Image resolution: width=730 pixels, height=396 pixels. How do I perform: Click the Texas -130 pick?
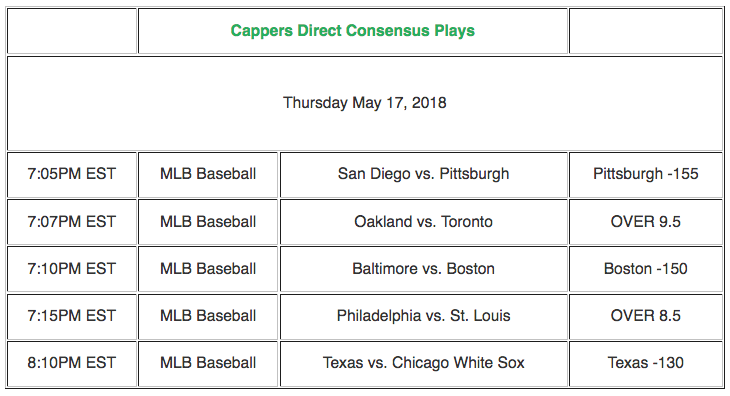tap(645, 363)
